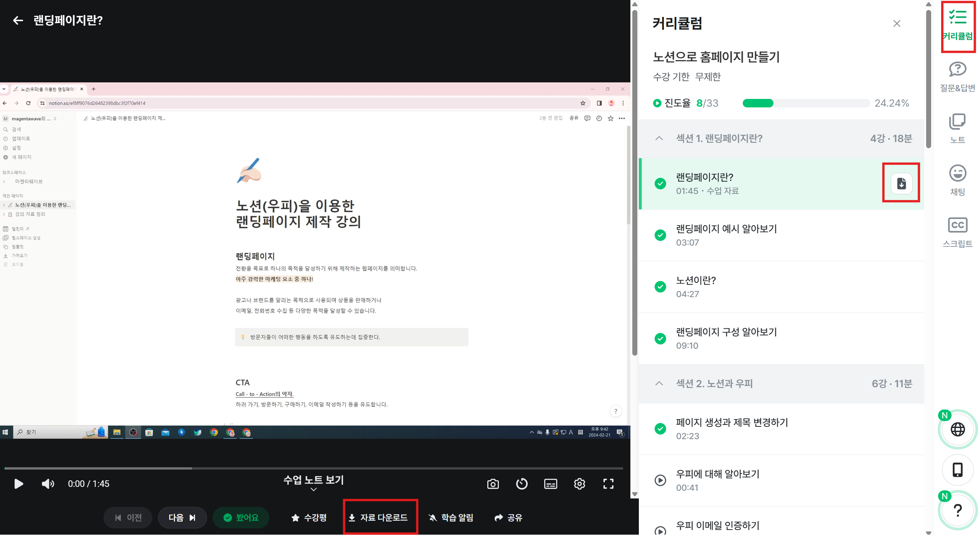Toggle subtitles in the video controls
Viewport: 980px width, 535px height.
tap(550, 484)
